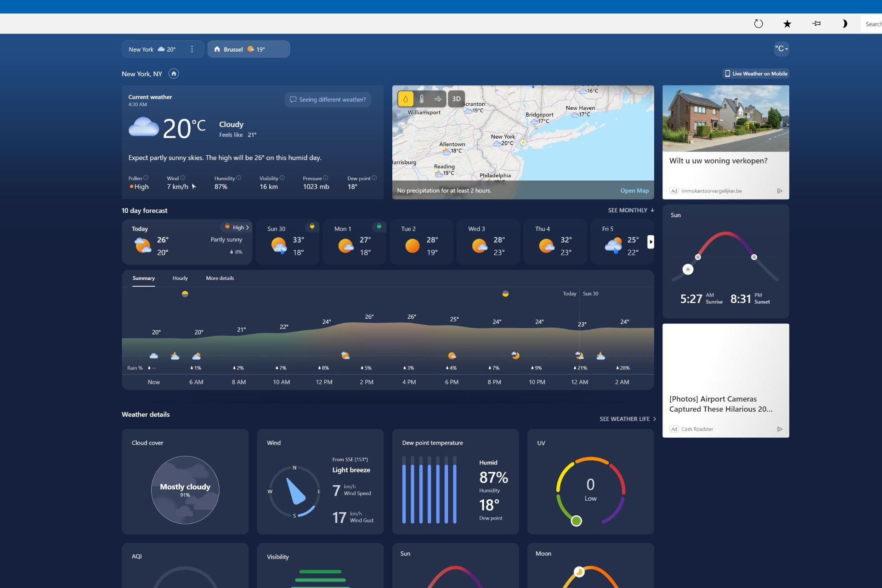The width and height of the screenshot is (882, 588).
Task: Click the Brussel home location toggle
Action: coord(249,49)
